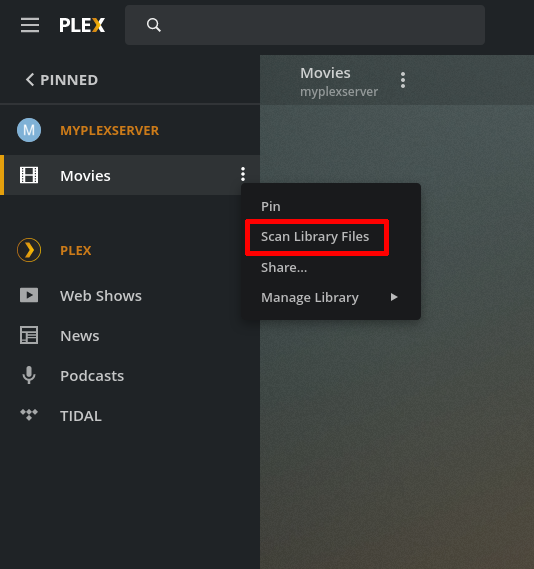Click the News newspaper icon
534x569 pixels.
click(29, 335)
